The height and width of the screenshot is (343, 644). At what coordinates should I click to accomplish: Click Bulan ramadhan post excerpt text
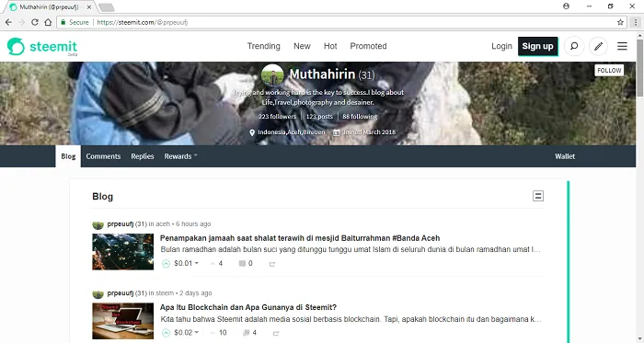click(351, 249)
